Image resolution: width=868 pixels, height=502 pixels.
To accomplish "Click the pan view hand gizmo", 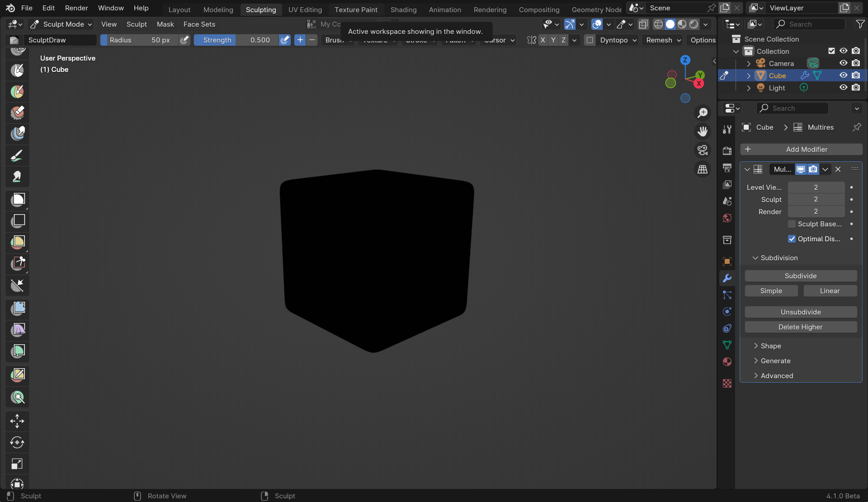I will 703,131.
